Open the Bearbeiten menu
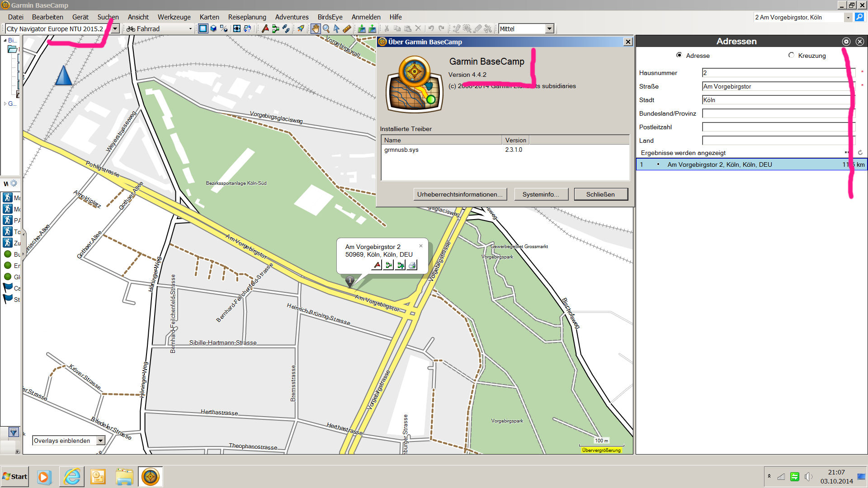This screenshot has width=868, height=488. 47,17
